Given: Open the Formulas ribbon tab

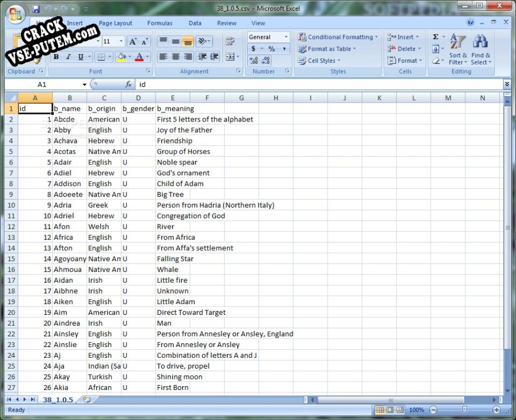Looking at the screenshot, I should coord(160,23).
